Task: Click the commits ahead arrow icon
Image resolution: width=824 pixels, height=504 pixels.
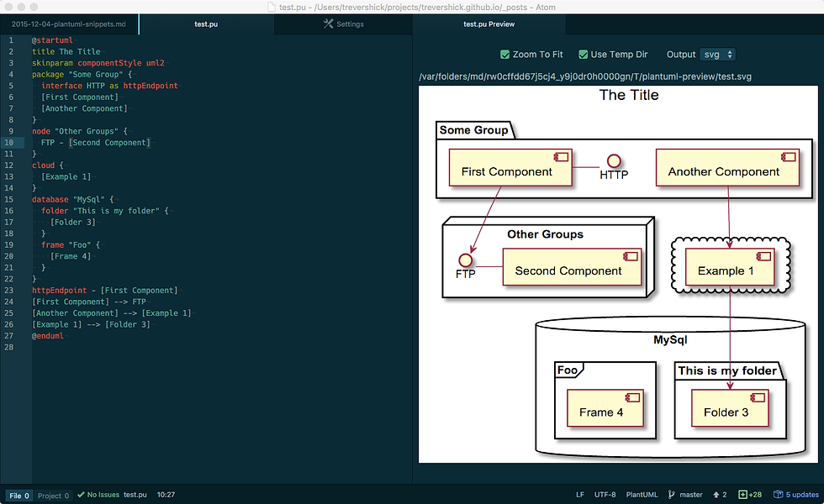Action: click(x=716, y=495)
